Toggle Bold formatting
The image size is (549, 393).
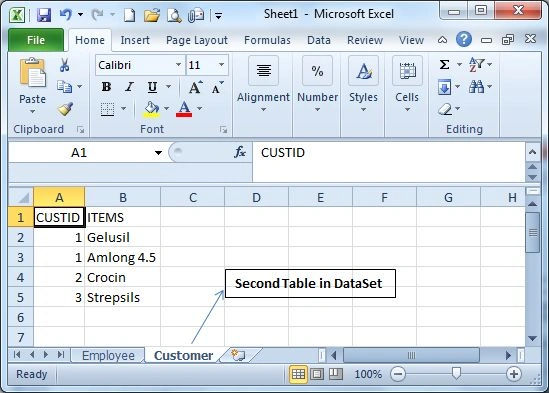click(x=106, y=87)
